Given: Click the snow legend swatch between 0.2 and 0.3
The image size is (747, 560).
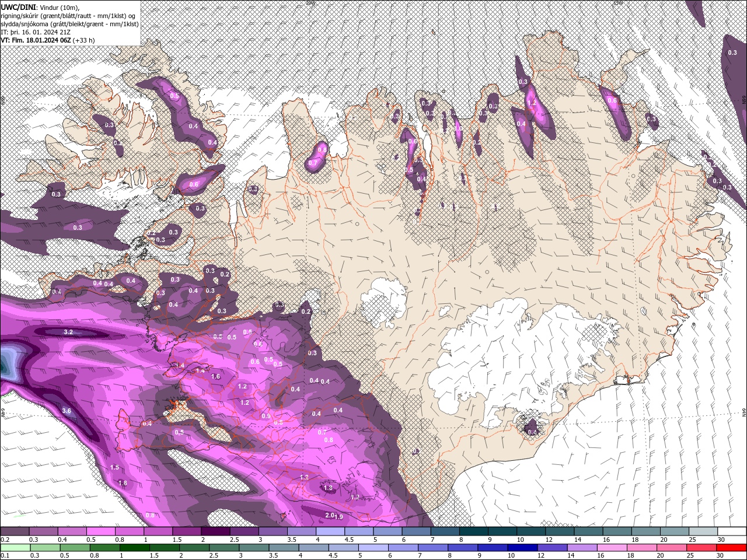Looking at the screenshot, I should 15,531.
